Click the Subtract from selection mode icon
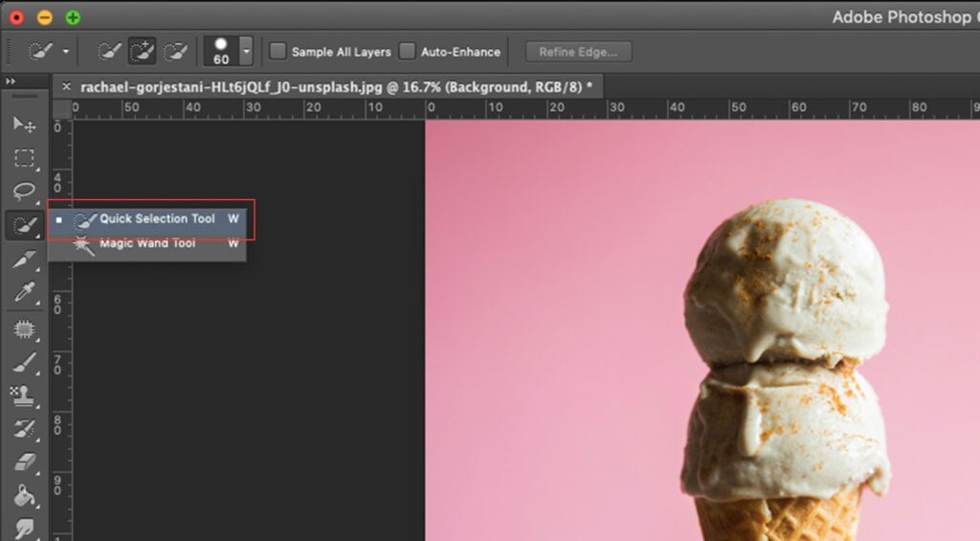The height and width of the screenshot is (541, 980). [174, 51]
